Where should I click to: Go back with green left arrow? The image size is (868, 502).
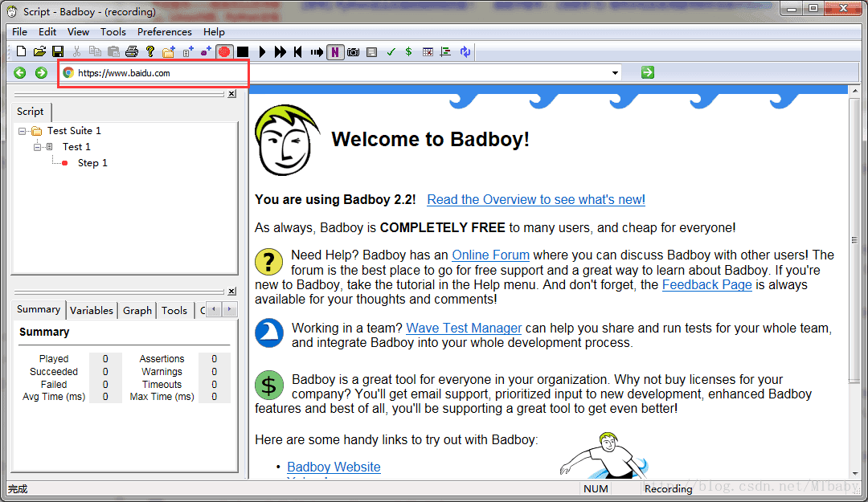tap(20, 72)
